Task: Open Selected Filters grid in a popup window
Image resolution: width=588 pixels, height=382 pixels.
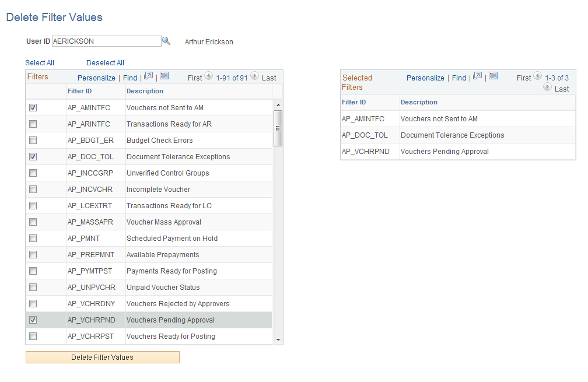Action: 479,77
